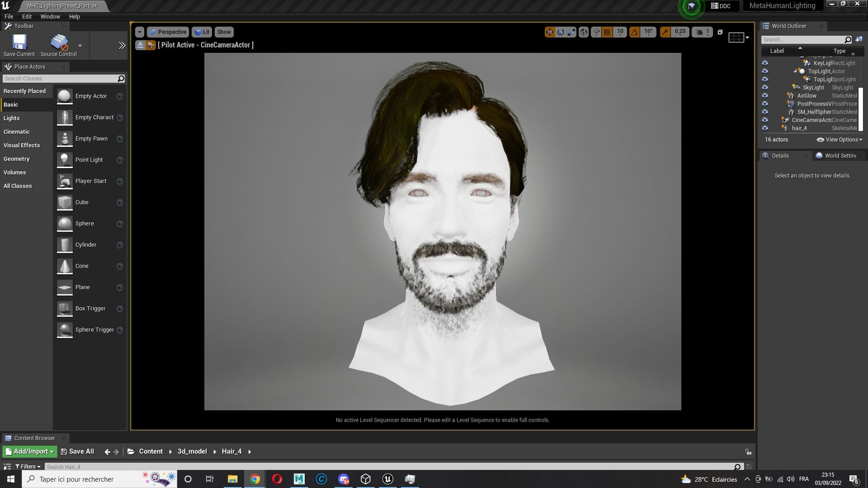This screenshot has width=868, height=488.
Task: Toggle rotation snapping on or off
Action: pyautogui.click(x=635, y=32)
